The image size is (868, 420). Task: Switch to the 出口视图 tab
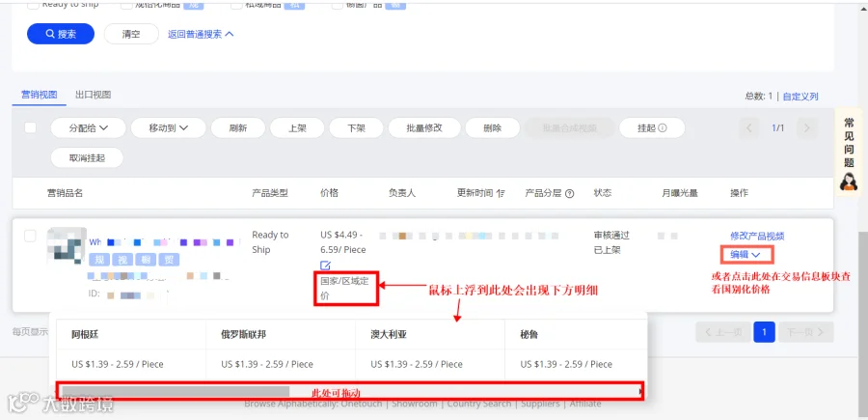93,95
